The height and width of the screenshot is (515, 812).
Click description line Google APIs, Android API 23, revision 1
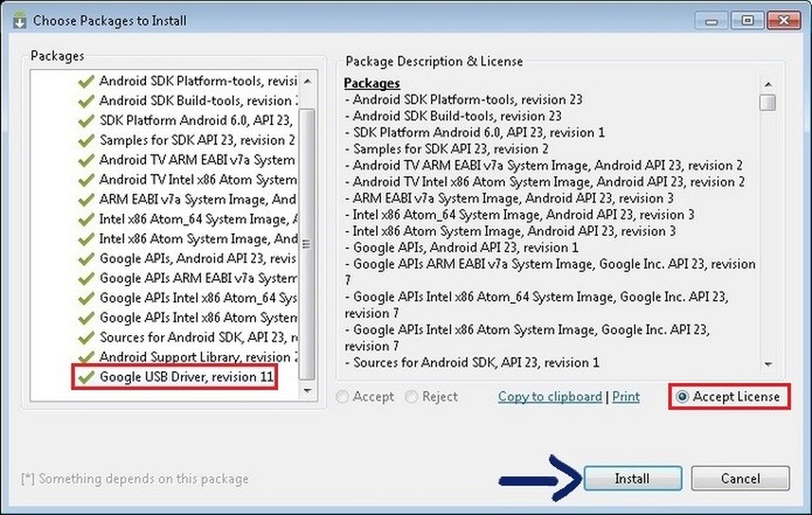[x=461, y=248]
